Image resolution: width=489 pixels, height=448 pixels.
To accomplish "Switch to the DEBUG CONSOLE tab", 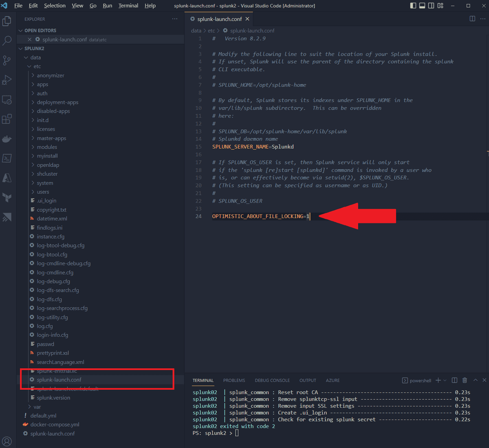I will click(272, 380).
